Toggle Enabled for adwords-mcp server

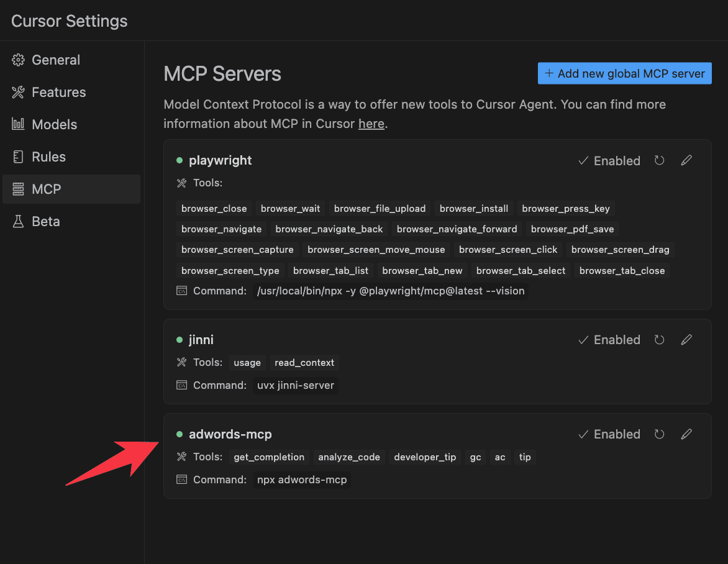(x=609, y=434)
